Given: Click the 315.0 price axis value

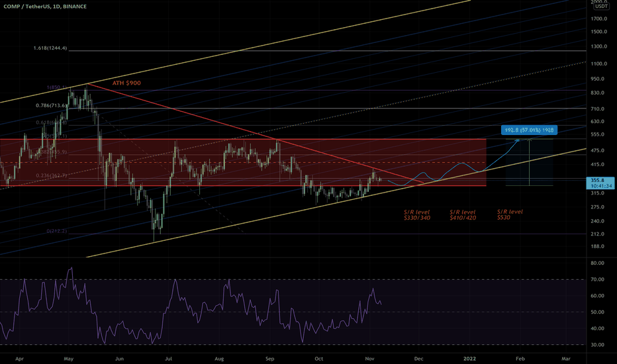Looking at the screenshot, I should coord(598,193).
